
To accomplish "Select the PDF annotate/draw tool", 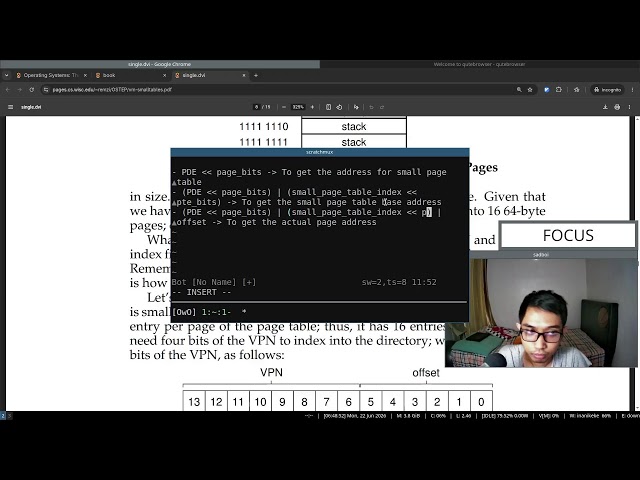I will [356, 107].
